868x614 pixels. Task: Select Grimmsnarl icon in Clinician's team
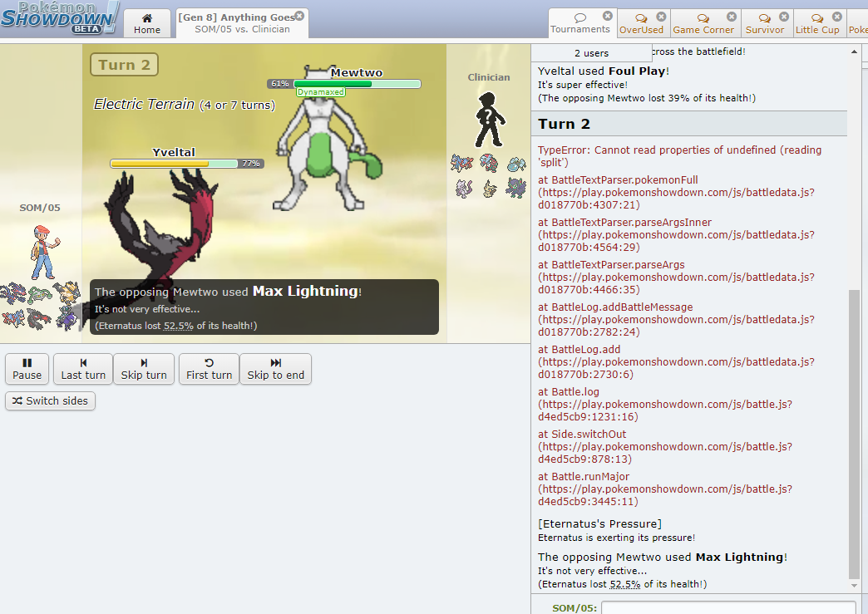(516, 188)
